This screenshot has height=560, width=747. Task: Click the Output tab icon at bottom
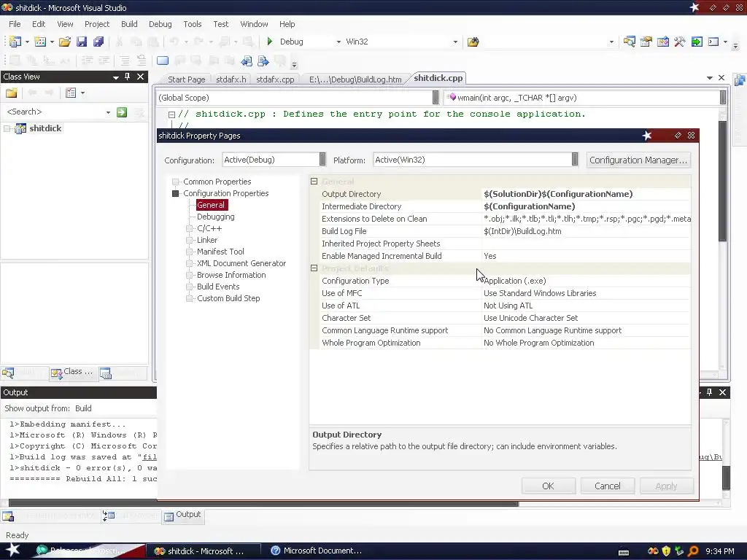[x=169, y=517]
